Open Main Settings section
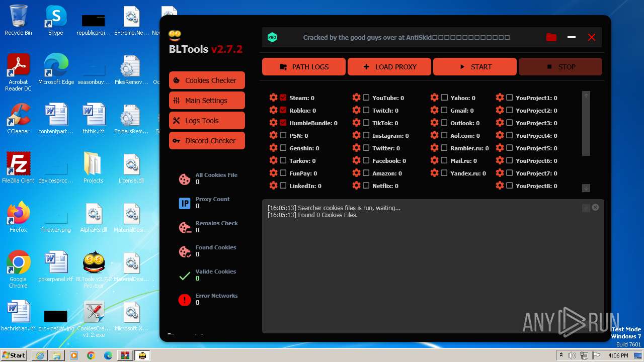This screenshot has height=362, width=644. pos(207,101)
